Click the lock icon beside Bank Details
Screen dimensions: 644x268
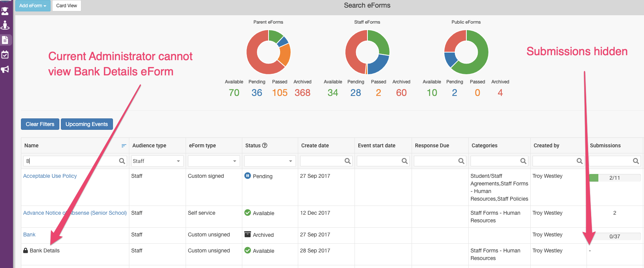(x=25, y=250)
